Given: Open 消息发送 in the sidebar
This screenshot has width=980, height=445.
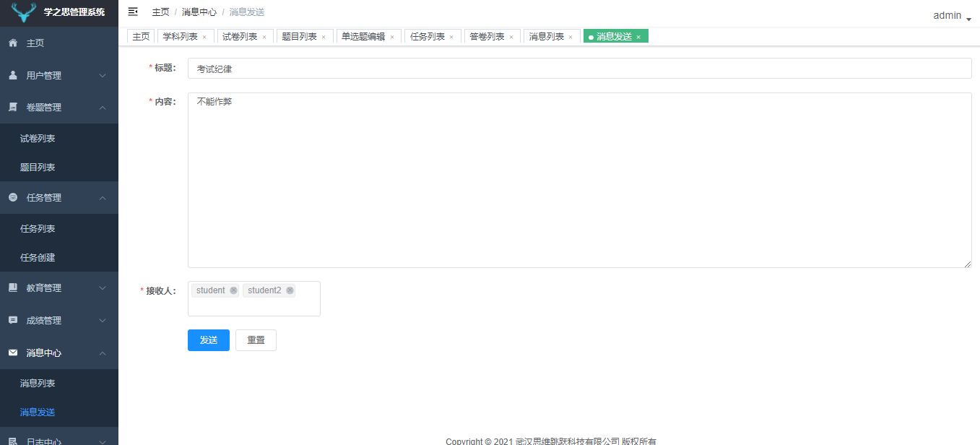Looking at the screenshot, I should [59, 412].
